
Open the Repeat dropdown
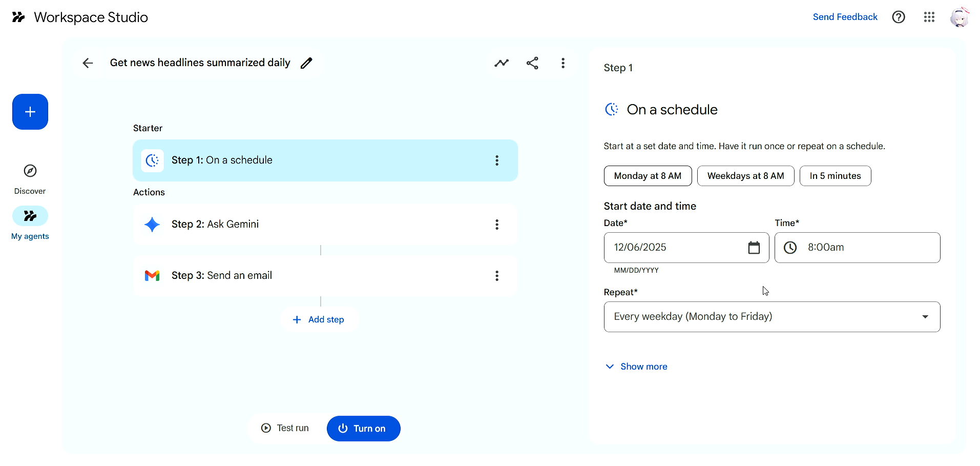click(x=772, y=317)
